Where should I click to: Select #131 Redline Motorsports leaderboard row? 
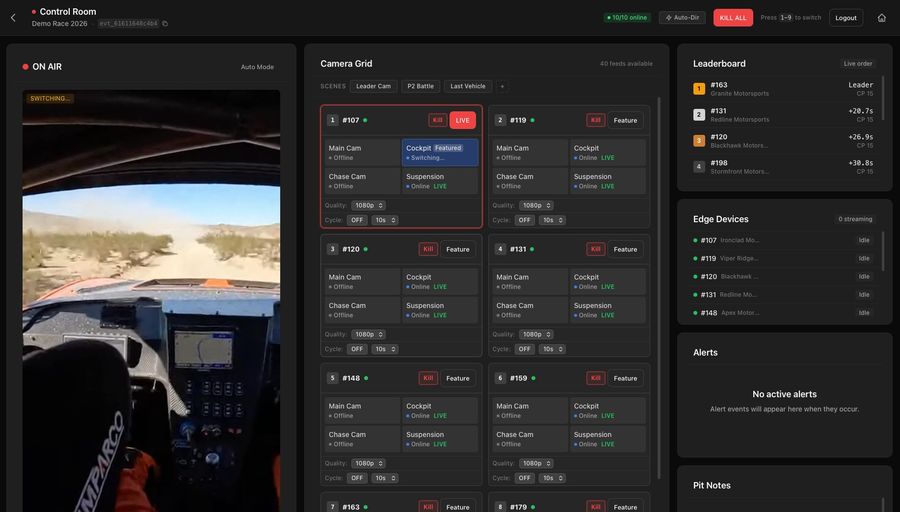pos(783,115)
